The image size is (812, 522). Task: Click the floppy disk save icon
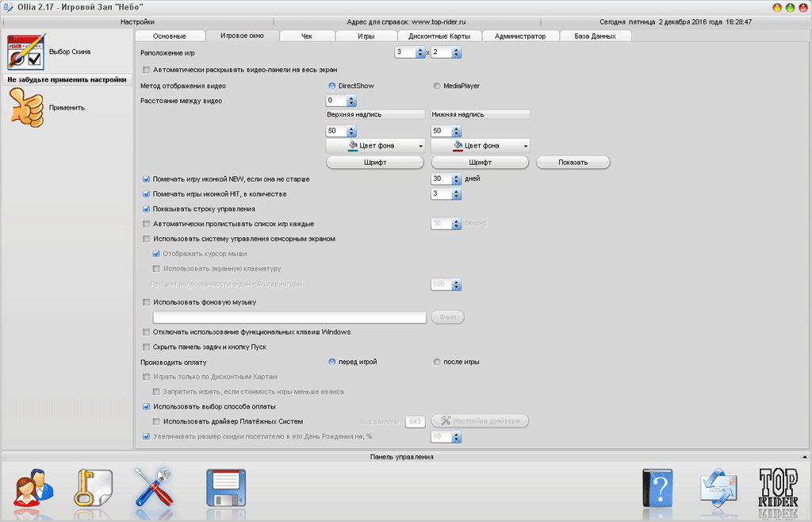(x=226, y=488)
